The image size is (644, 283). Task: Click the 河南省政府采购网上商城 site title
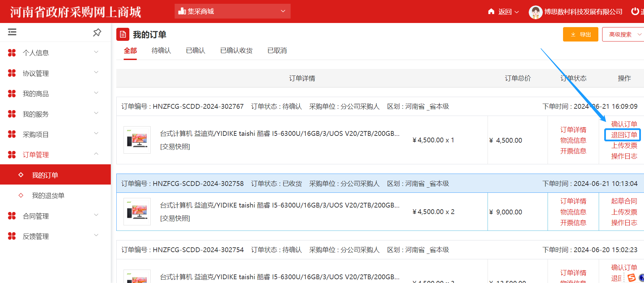(x=75, y=12)
